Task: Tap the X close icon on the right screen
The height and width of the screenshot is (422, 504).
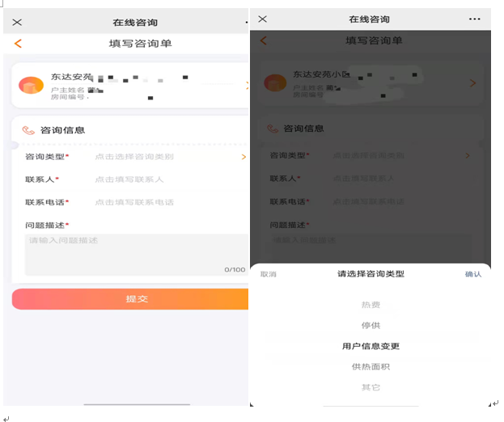Action: point(262,19)
